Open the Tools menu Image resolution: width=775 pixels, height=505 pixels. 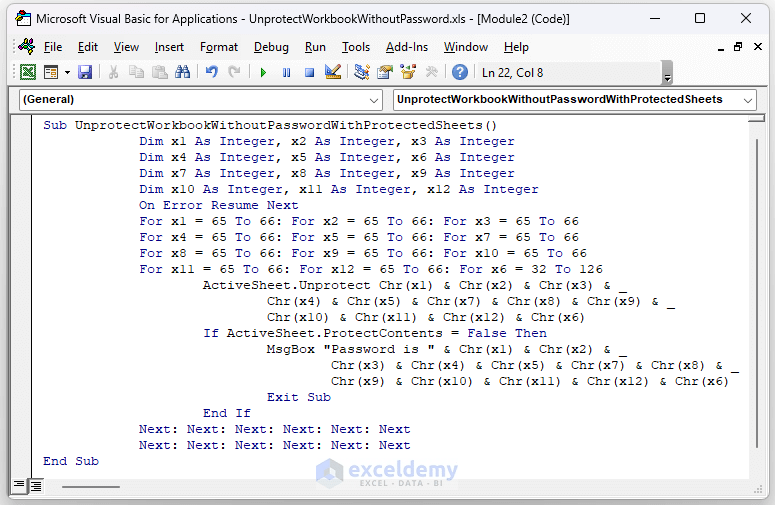coord(356,47)
